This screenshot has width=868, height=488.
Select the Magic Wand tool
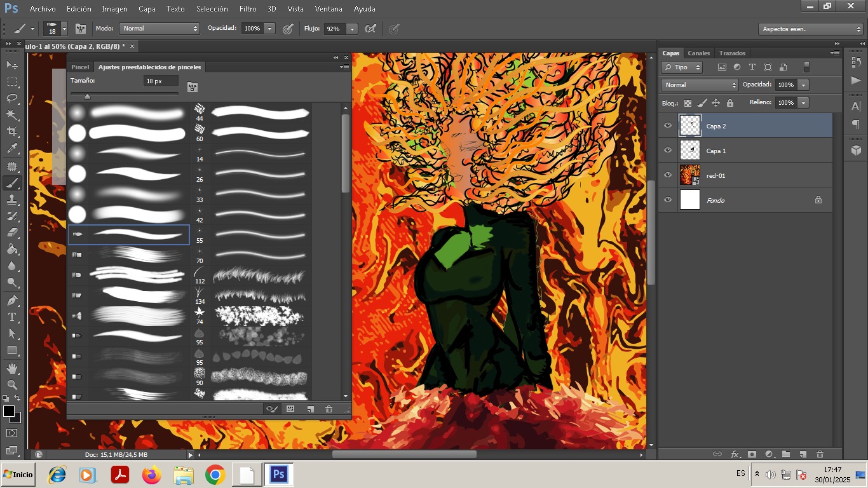point(12,115)
